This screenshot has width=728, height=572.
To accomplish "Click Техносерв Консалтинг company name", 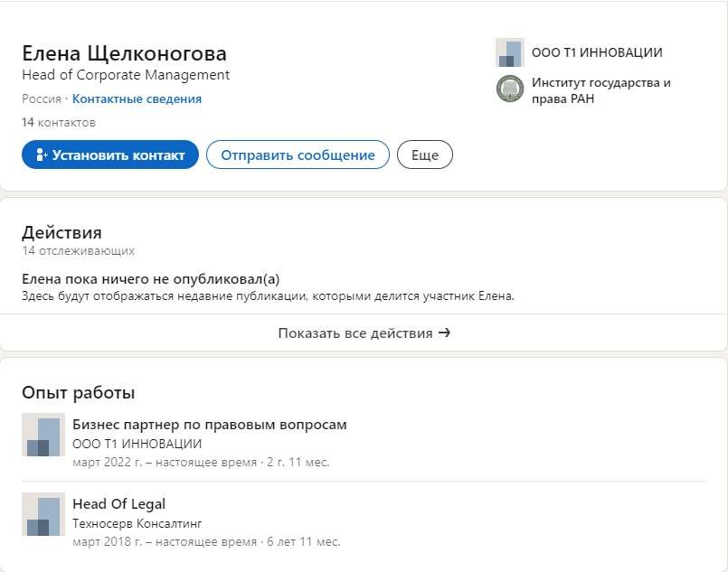I will point(137,523).
